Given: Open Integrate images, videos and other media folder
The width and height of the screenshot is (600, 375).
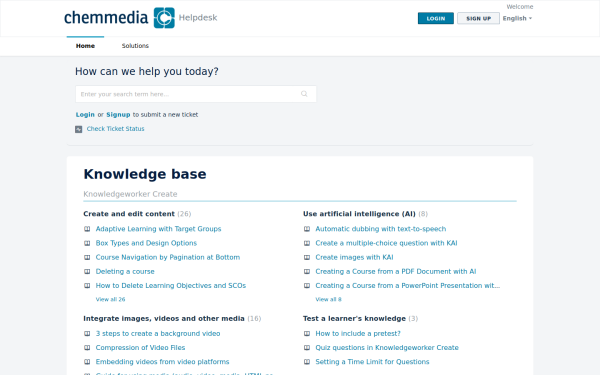Looking at the screenshot, I should tap(164, 318).
